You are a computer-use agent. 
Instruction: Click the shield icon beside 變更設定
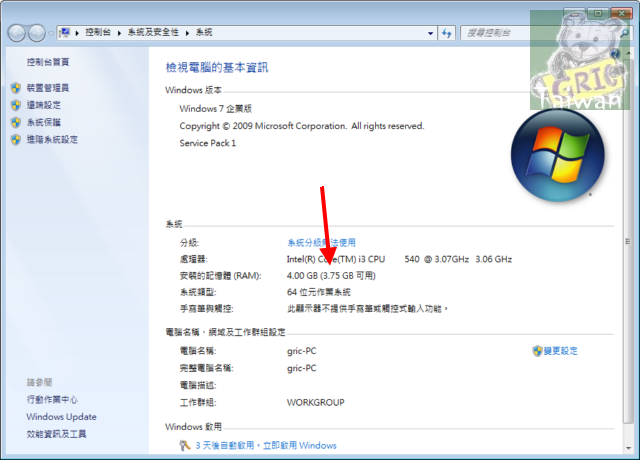(x=537, y=351)
